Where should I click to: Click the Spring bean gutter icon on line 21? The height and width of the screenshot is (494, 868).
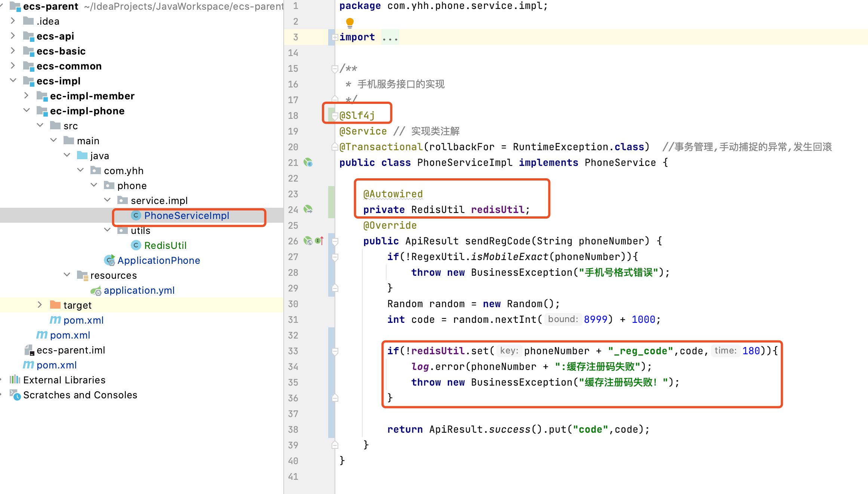[308, 163]
